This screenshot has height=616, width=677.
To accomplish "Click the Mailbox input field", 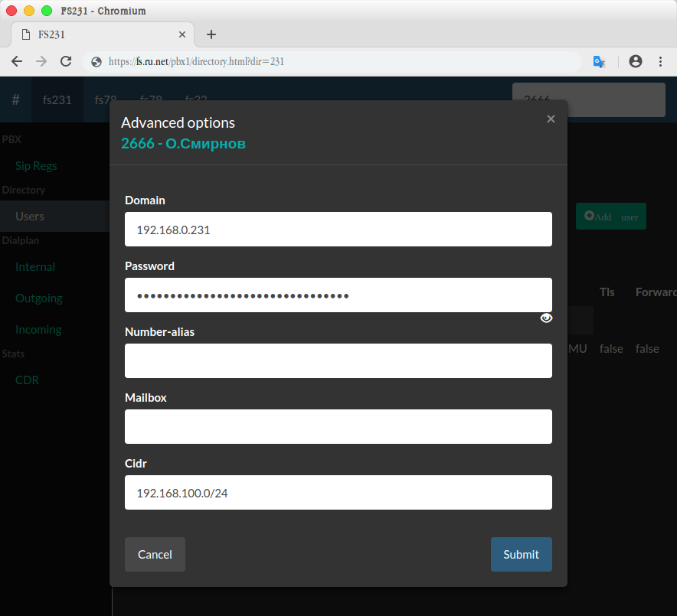I will (x=338, y=427).
